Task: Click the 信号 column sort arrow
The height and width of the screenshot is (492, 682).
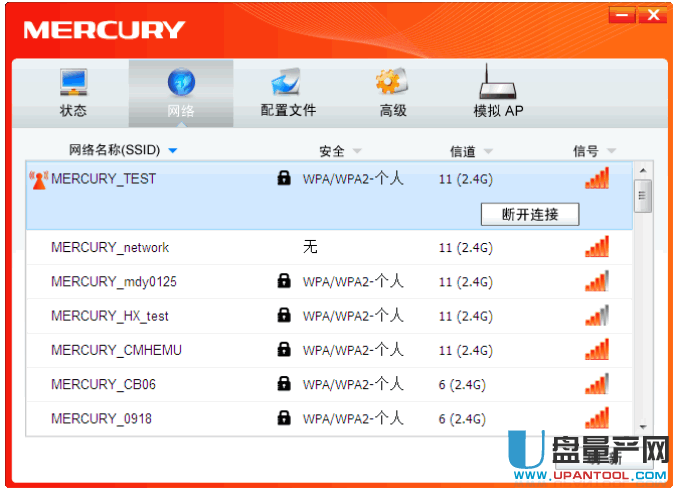Action: pyautogui.click(x=611, y=152)
